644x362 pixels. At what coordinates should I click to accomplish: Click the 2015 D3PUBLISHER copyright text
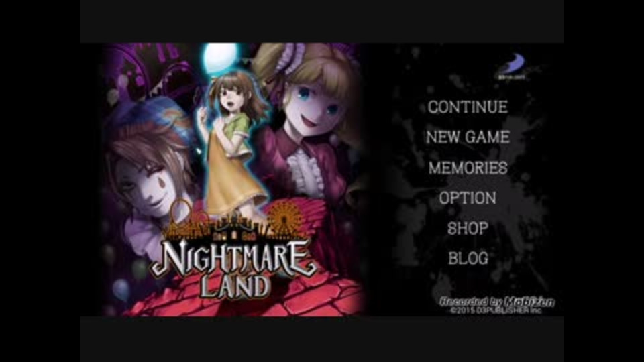click(x=496, y=310)
